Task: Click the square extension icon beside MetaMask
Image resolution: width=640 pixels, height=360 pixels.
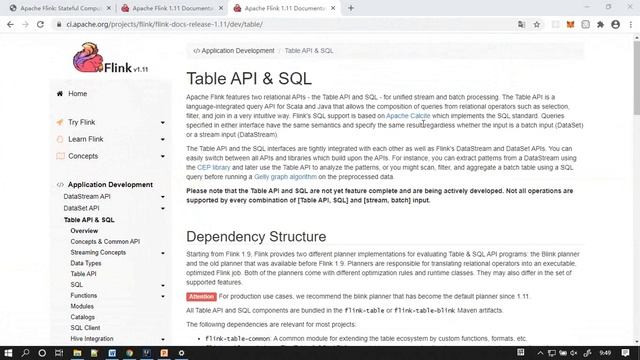Action: 585,24
